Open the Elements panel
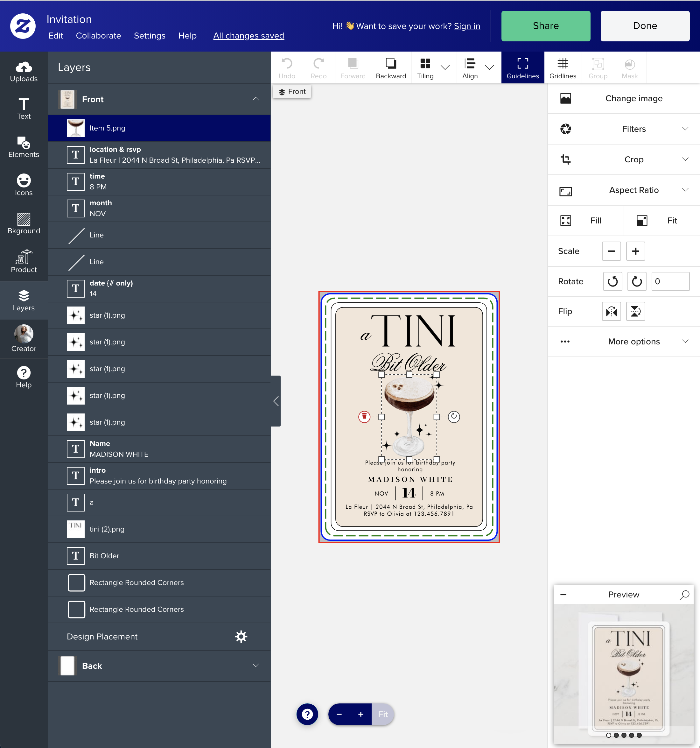Screen dimensions: 700x748 (24, 147)
